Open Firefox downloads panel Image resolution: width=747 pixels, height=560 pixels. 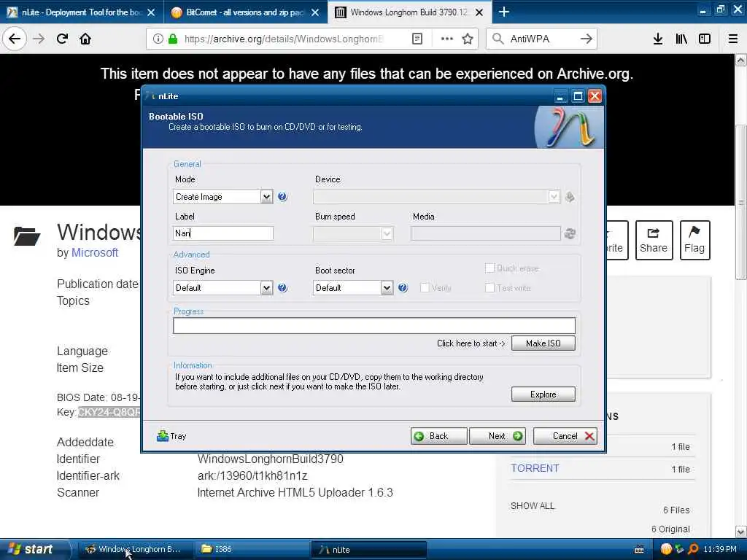[x=658, y=39]
